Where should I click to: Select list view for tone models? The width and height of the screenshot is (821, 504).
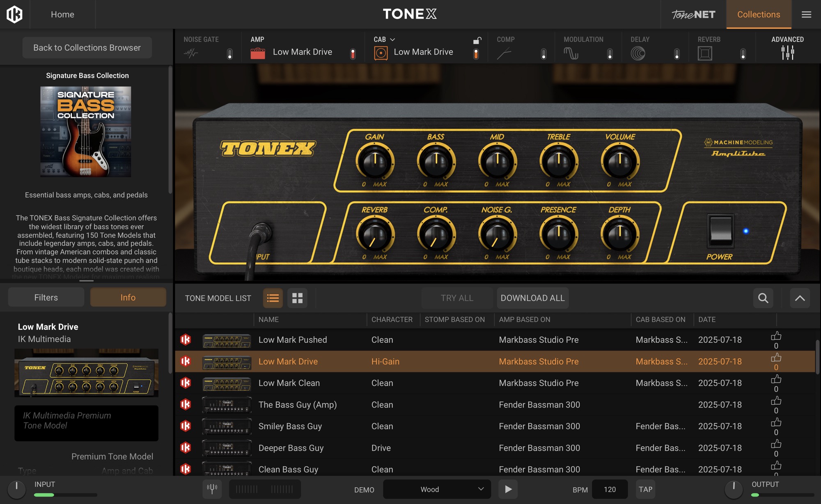point(273,298)
